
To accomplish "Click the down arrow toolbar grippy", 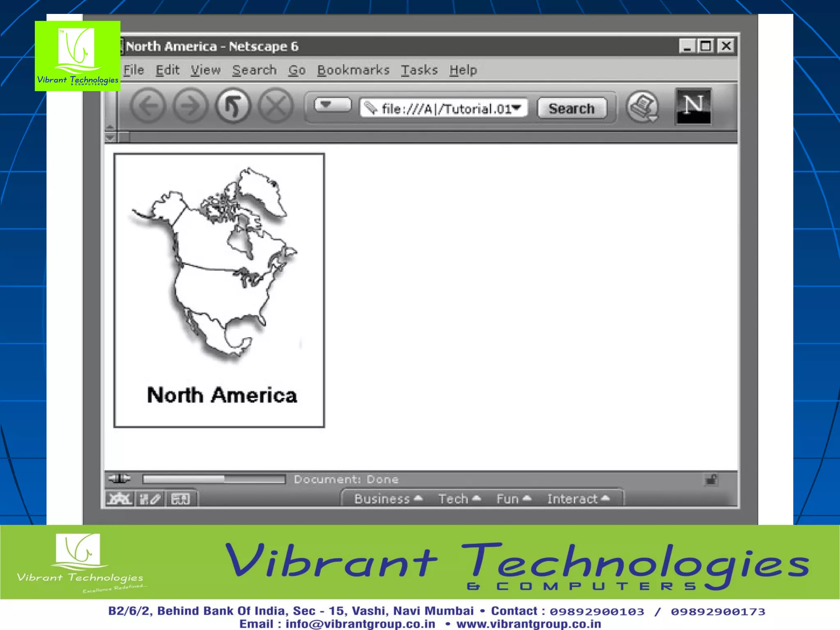I will click(110, 137).
